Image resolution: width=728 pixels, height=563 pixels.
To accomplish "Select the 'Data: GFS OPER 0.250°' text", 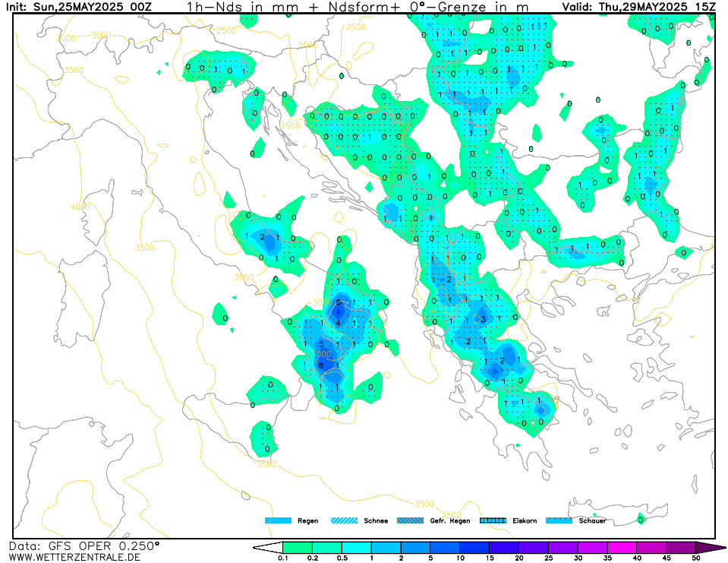I will click(84, 546).
